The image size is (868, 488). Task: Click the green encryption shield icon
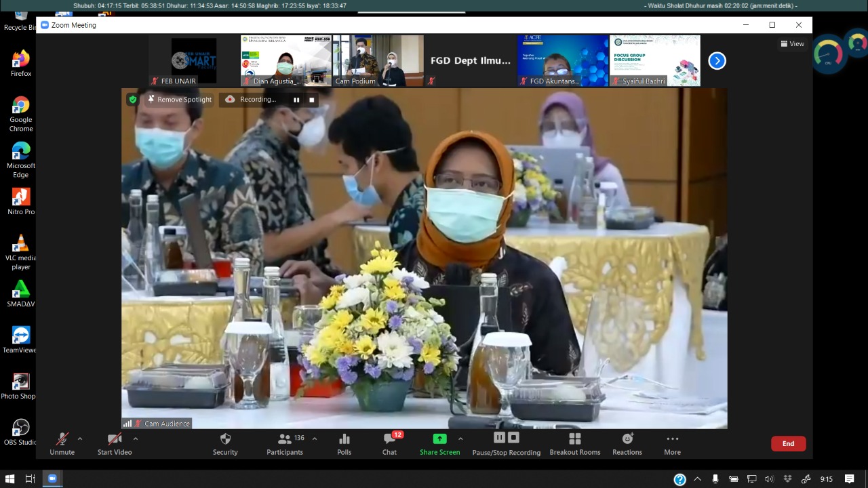[133, 100]
